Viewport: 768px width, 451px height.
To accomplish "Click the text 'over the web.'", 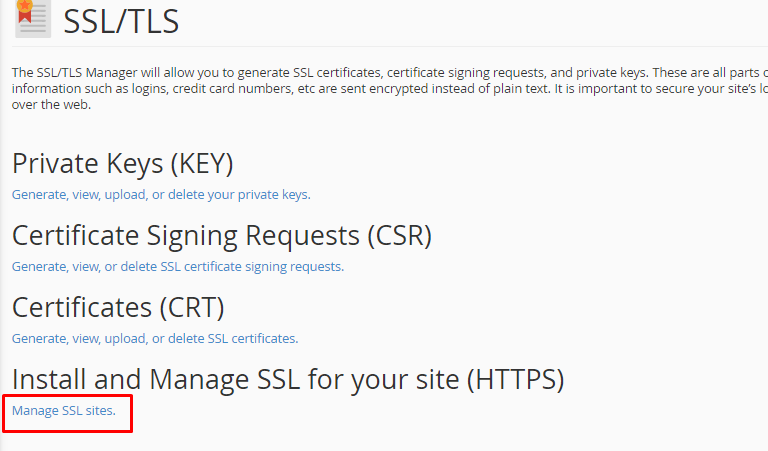I will coord(51,105).
